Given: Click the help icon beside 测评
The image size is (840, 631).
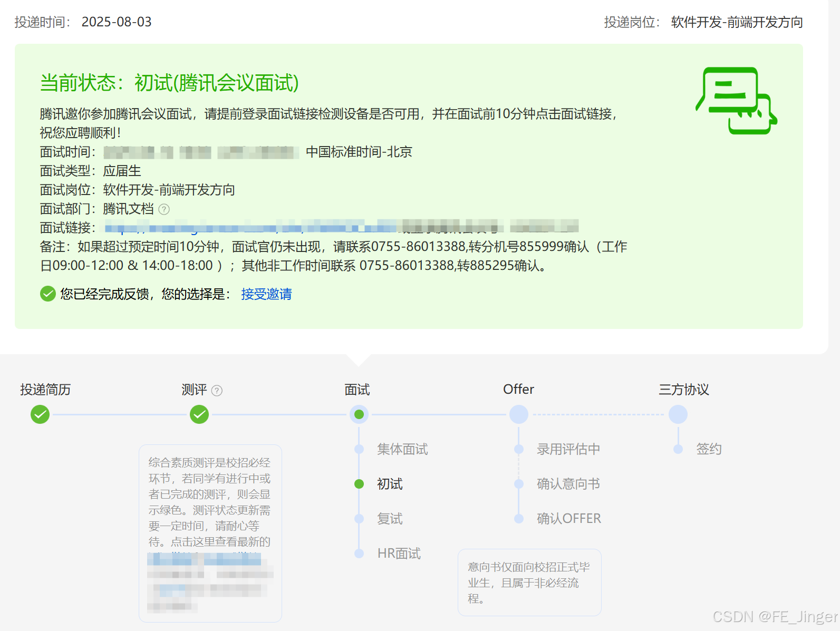Looking at the screenshot, I should click(x=217, y=391).
